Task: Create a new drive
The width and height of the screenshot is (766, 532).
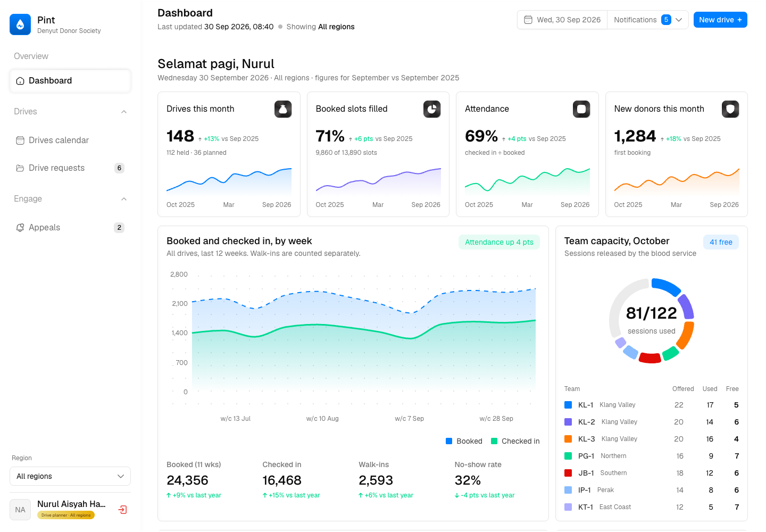Action: pyautogui.click(x=720, y=20)
